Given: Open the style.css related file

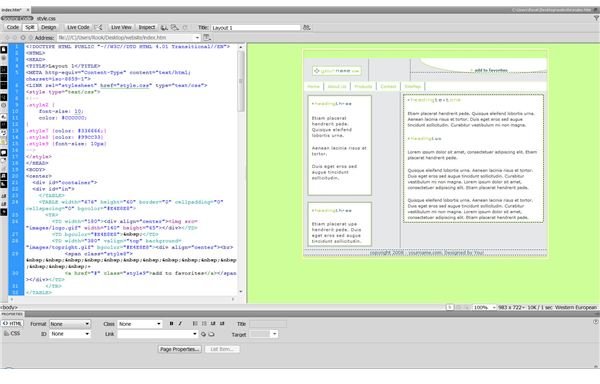Looking at the screenshot, I should 46,18.
